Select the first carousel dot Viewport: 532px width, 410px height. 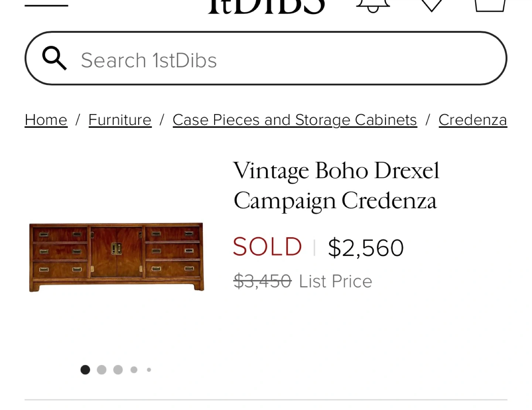(85, 370)
